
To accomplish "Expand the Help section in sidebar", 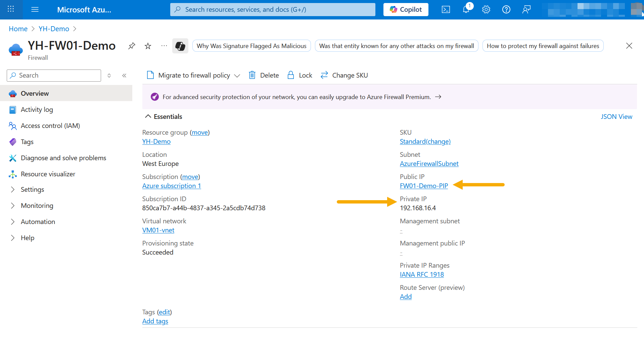I will pos(13,238).
